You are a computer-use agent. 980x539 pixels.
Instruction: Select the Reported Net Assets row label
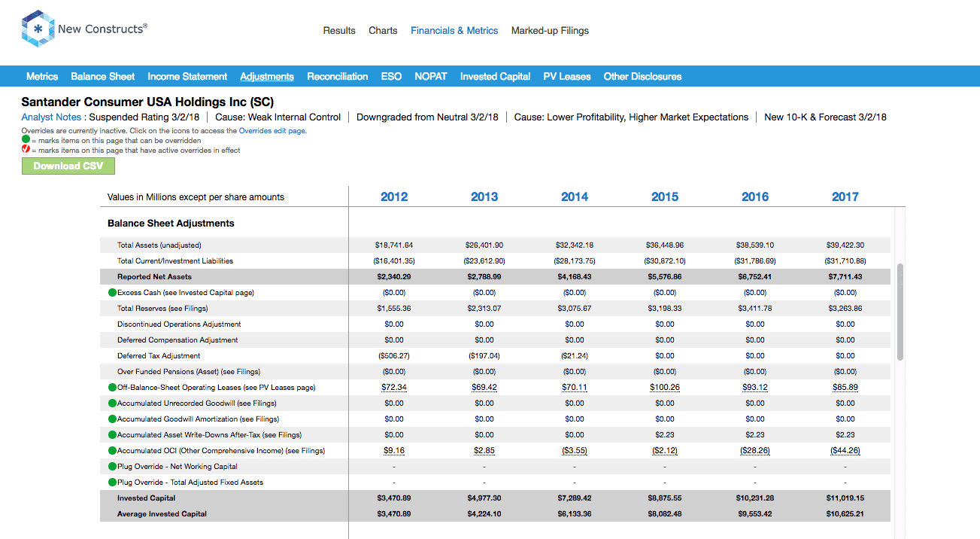154,276
